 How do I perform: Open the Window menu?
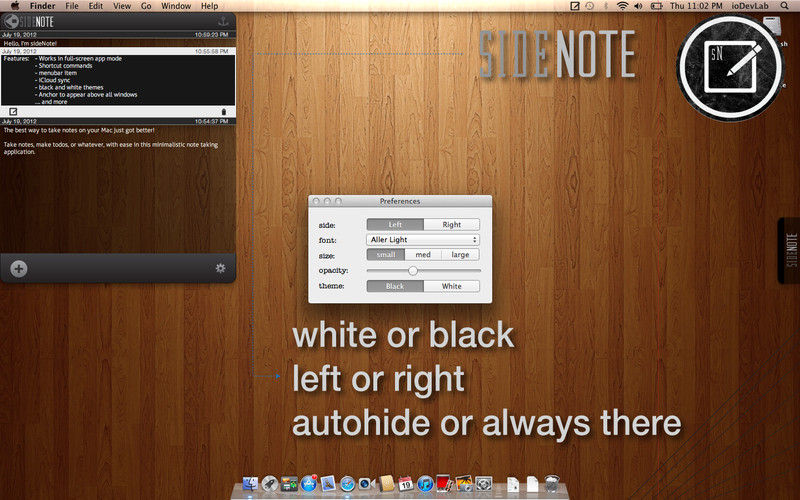(x=176, y=6)
